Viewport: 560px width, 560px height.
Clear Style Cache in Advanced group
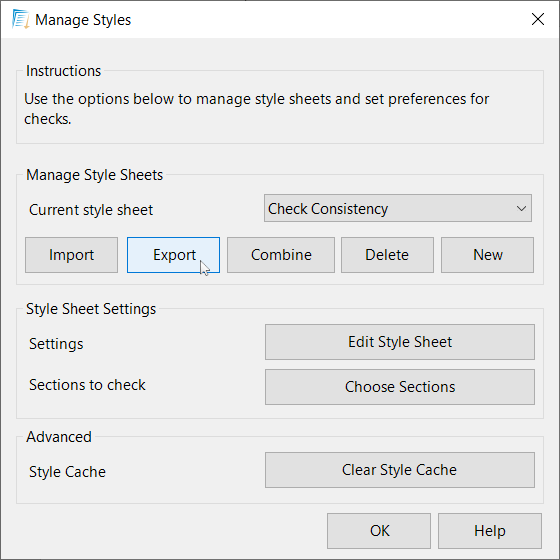pos(400,470)
